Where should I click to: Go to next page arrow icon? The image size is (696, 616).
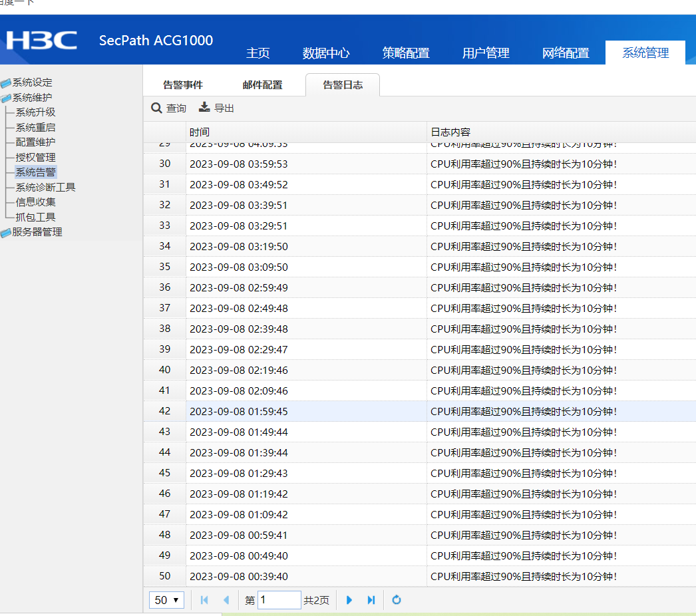click(349, 600)
